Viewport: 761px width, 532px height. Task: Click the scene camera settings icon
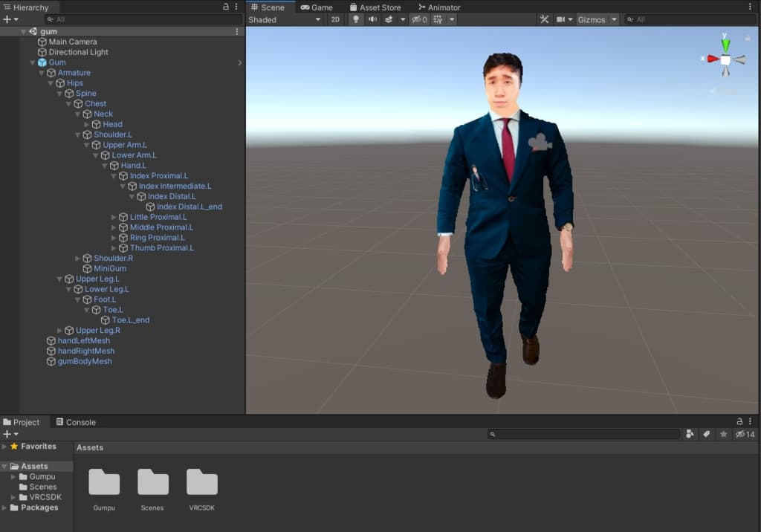561,19
